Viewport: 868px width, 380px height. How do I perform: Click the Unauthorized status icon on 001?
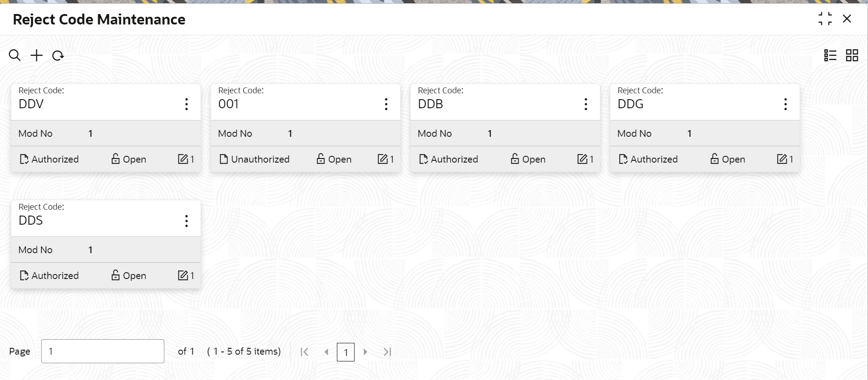[x=224, y=159]
